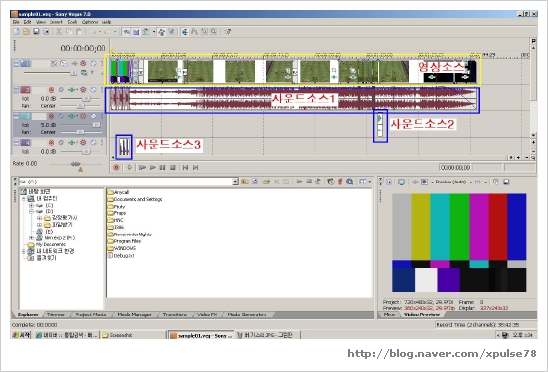Expand the (C) drive tree node

31,205
